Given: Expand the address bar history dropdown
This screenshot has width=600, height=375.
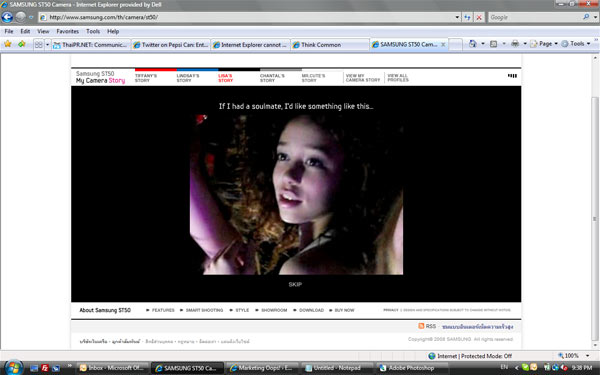Looking at the screenshot, I should tap(457, 17).
